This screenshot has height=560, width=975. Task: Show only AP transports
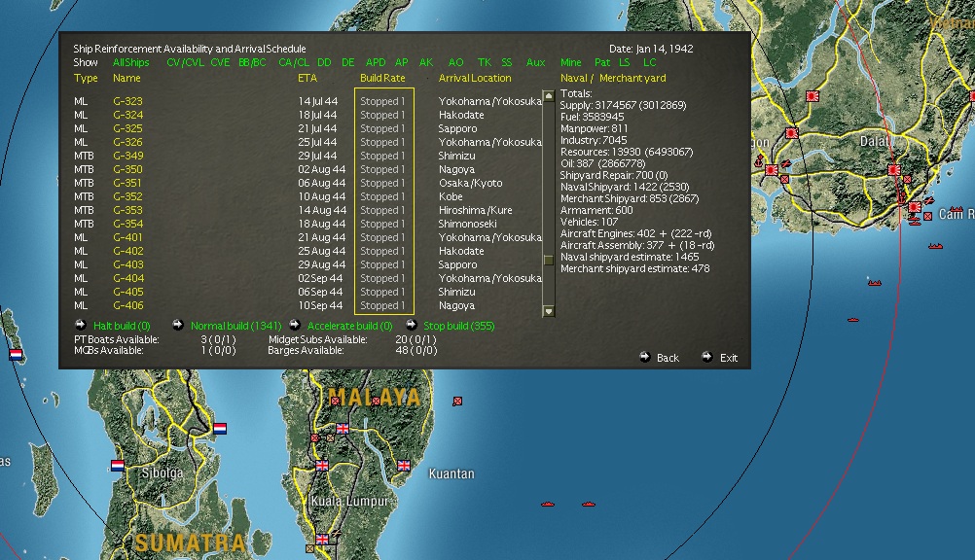(x=402, y=63)
